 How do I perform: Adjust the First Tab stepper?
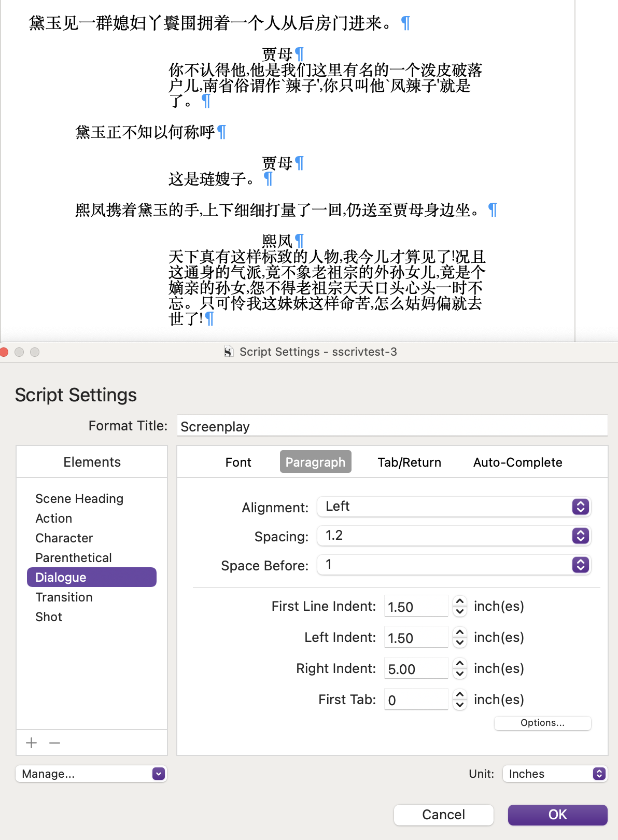coord(459,699)
